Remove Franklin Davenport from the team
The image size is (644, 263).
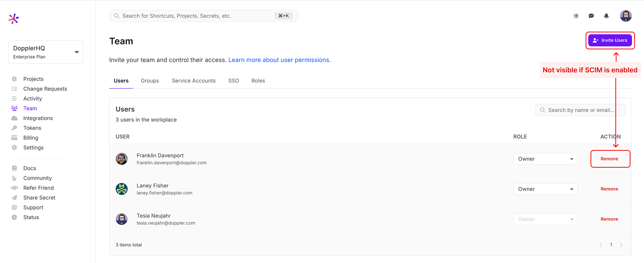(609, 159)
